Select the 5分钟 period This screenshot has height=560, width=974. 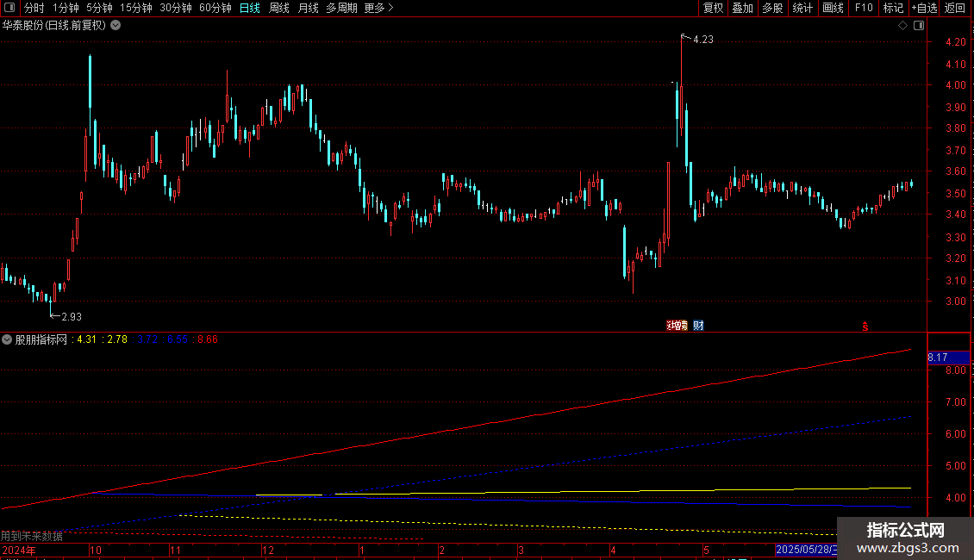pyautogui.click(x=99, y=8)
